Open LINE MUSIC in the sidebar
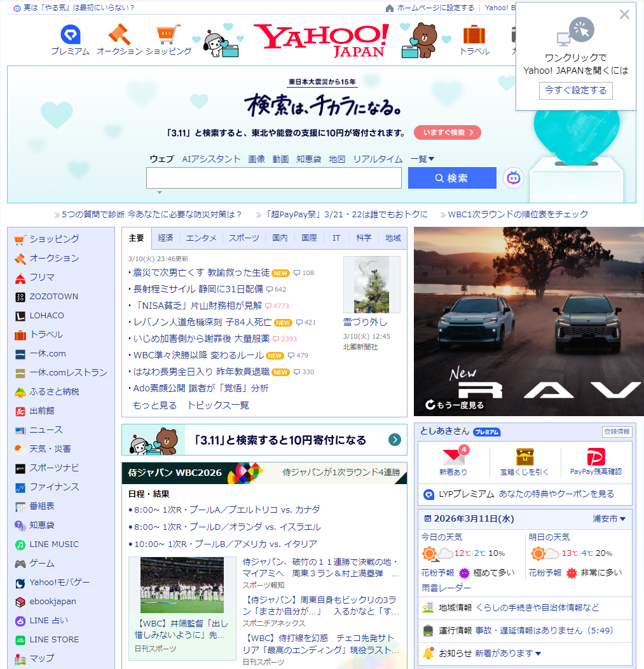644x669 pixels. 54,544
